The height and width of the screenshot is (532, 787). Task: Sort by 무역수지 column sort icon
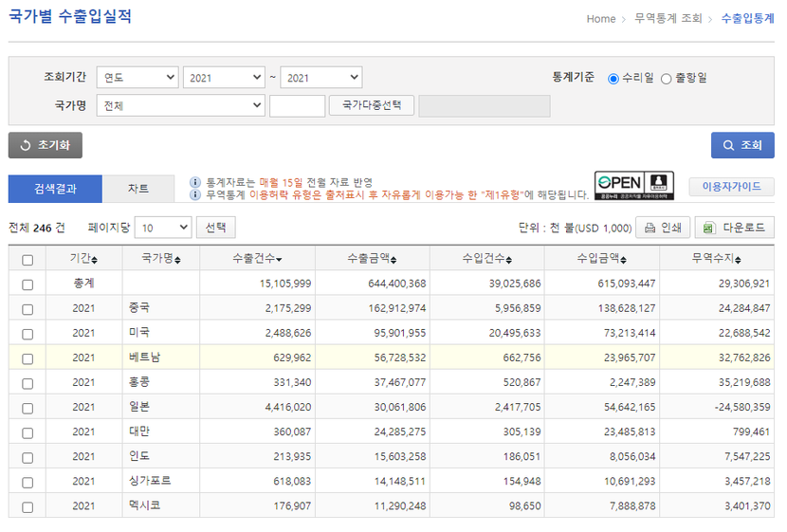pos(738,260)
